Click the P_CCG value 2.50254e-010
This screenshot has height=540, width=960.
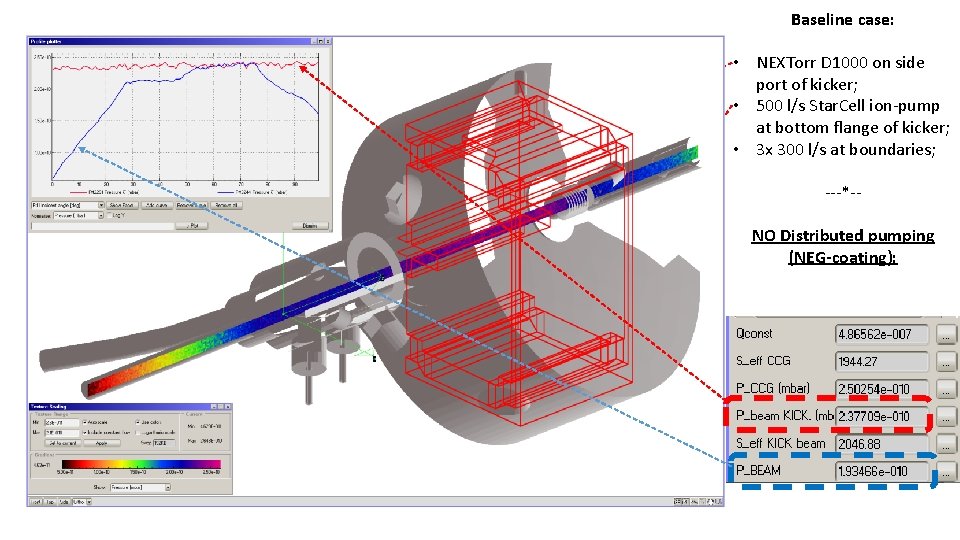(x=882, y=389)
